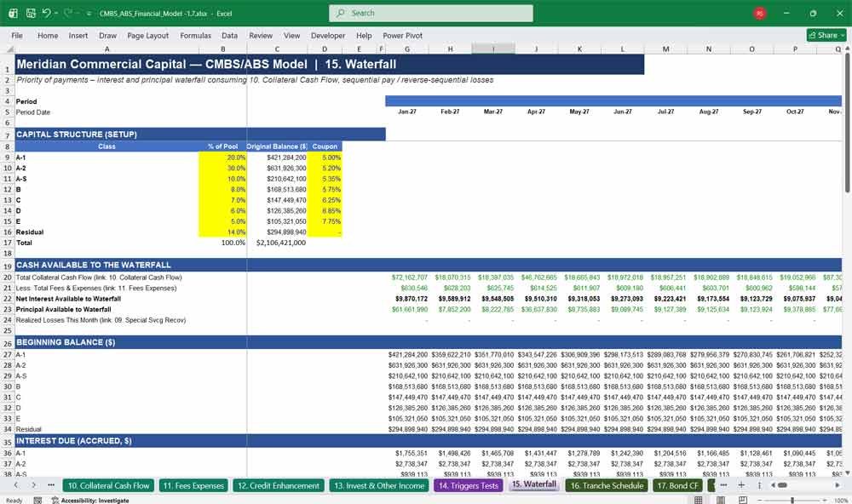Image resolution: width=852 pixels, height=504 pixels.
Task: Open the Page Layout tab
Action: [147, 35]
